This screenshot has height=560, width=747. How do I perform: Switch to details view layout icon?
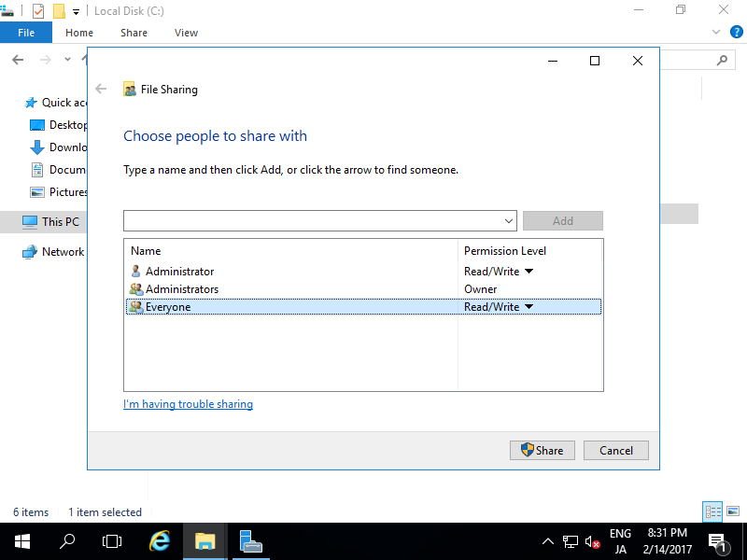coord(712,511)
